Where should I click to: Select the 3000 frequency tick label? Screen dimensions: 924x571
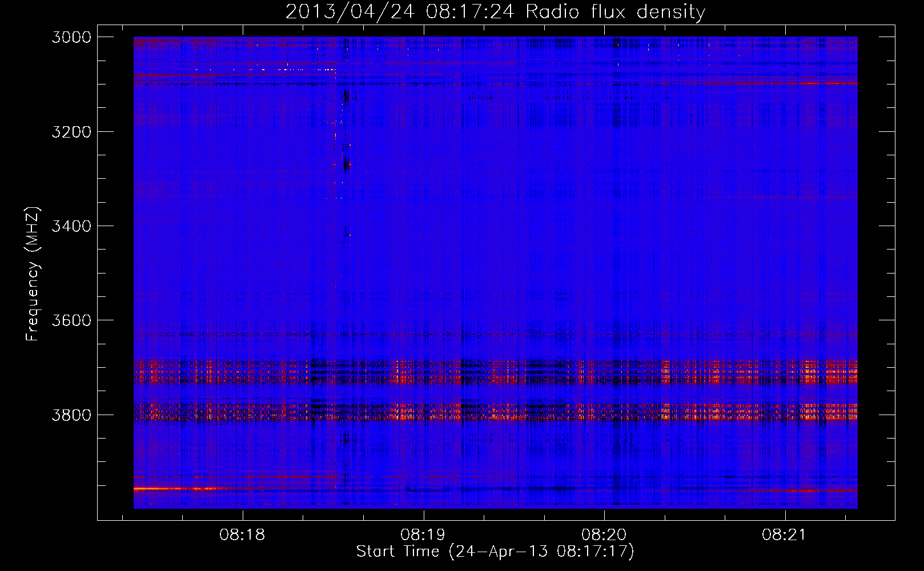click(71, 37)
